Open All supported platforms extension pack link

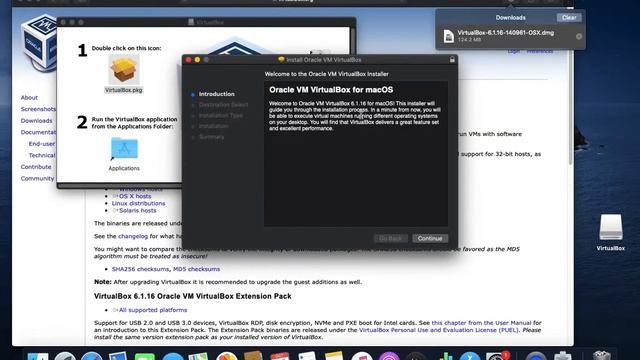[x=153, y=310]
